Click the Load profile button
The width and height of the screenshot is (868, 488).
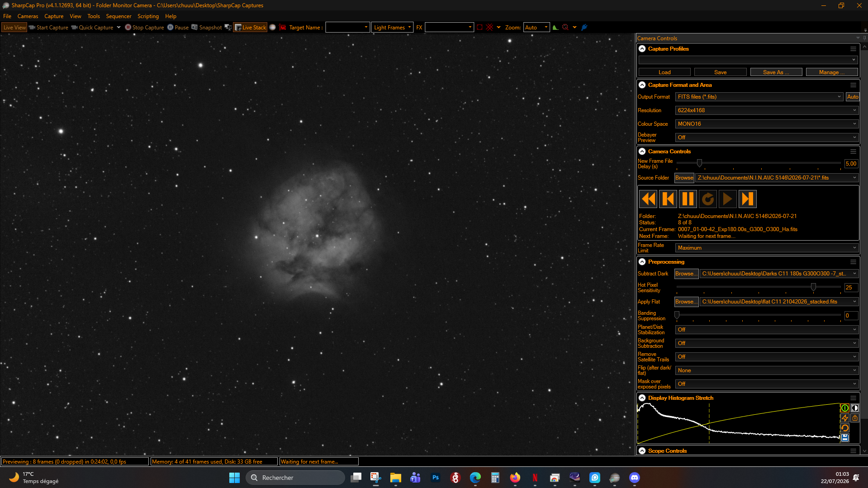(x=664, y=72)
